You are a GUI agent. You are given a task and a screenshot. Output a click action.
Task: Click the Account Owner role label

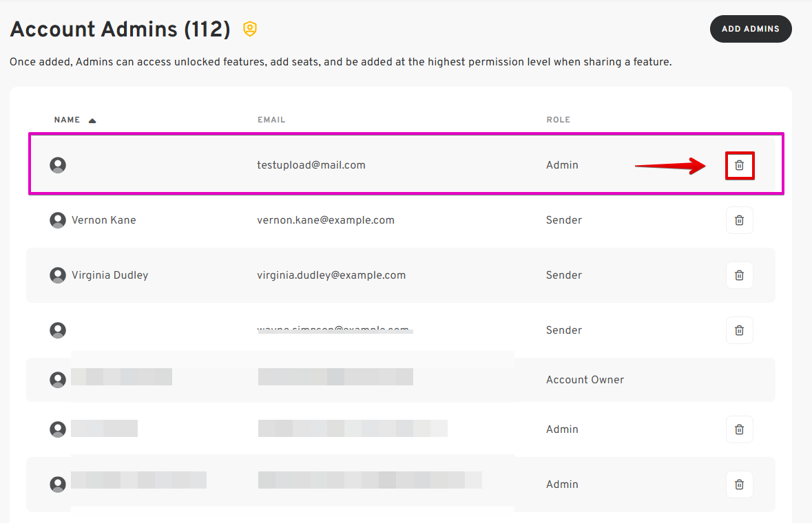click(x=585, y=380)
